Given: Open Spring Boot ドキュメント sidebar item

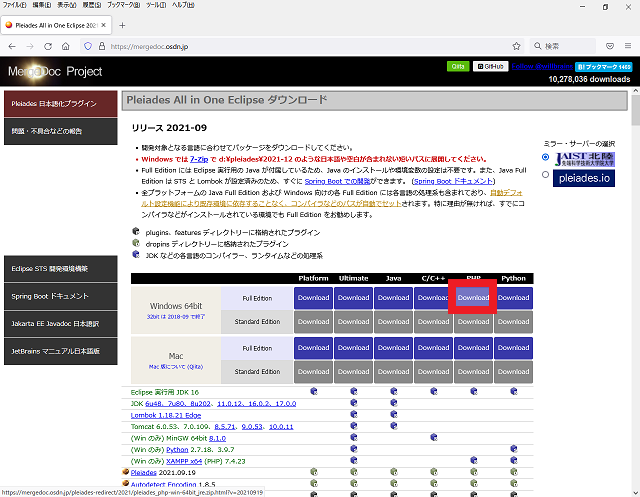Looking at the screenshot, I should 61,296.
